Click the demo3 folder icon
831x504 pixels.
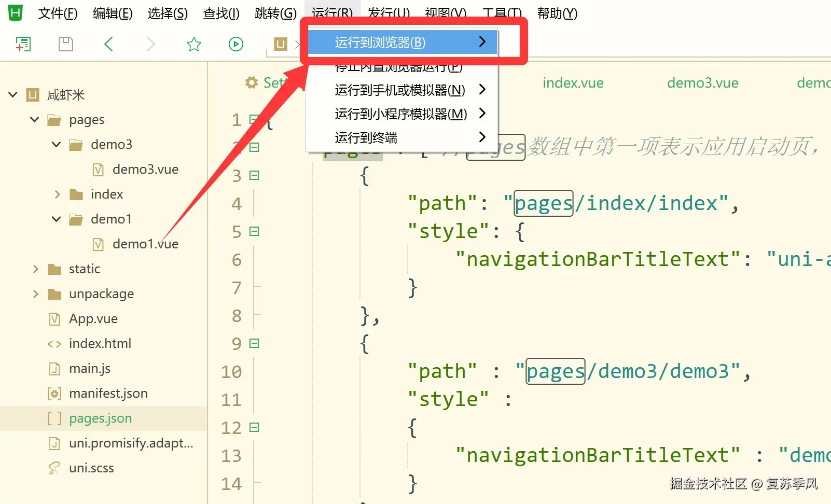[x=76, y=145]
